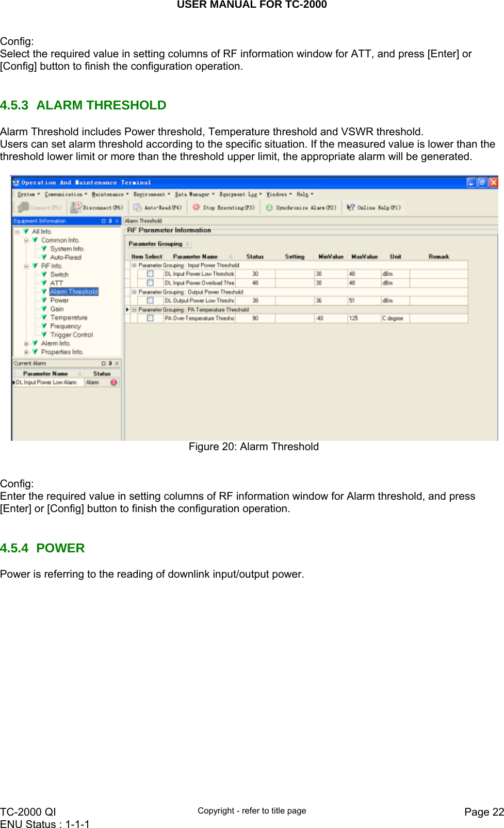Click the green arrow icon beside Trigger Control
Screen dimensions: 504x828
click(x=44, y=335)
